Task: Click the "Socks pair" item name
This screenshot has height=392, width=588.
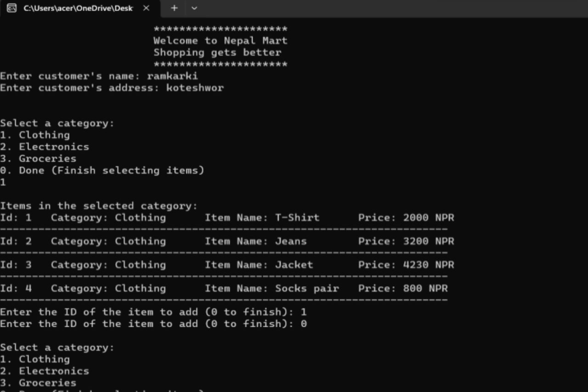Action: (307, 289)
